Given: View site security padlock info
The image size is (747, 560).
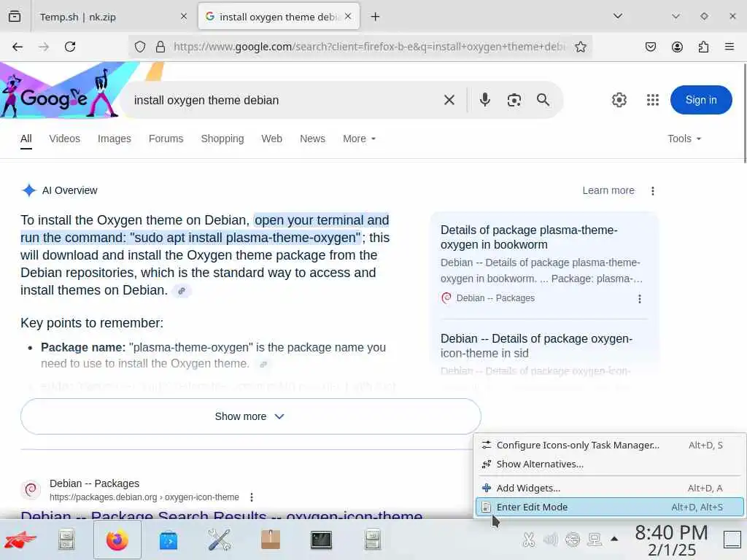Looking at the screenshot, I should point(160,47).
